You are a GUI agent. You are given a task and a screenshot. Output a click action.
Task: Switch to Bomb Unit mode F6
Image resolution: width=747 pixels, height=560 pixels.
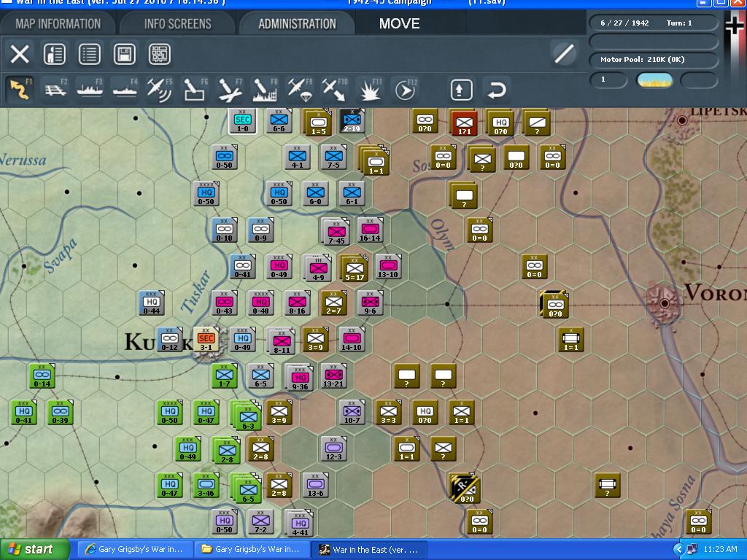(x=195, y=90)
